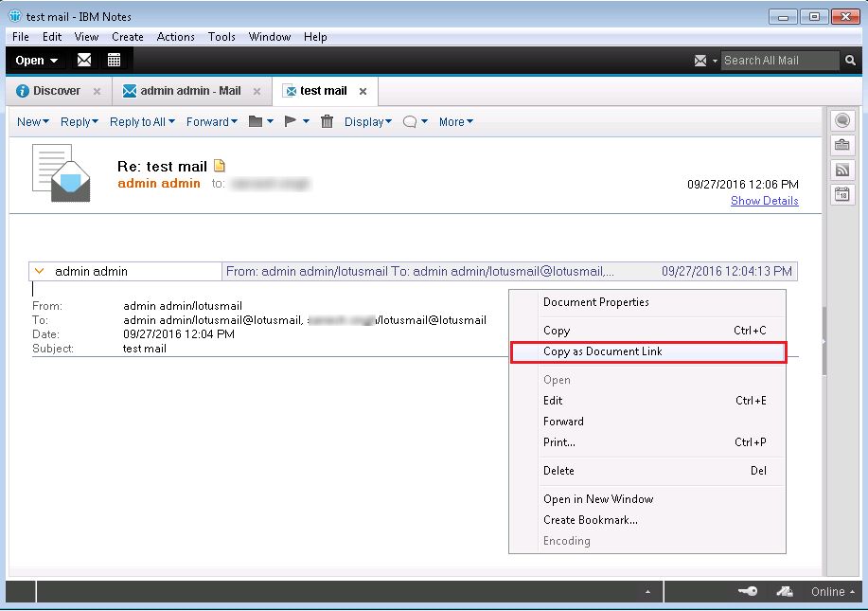The image size is (868, 611).
Task: Close the test mail tab
Action: click(x=363, y=91)
